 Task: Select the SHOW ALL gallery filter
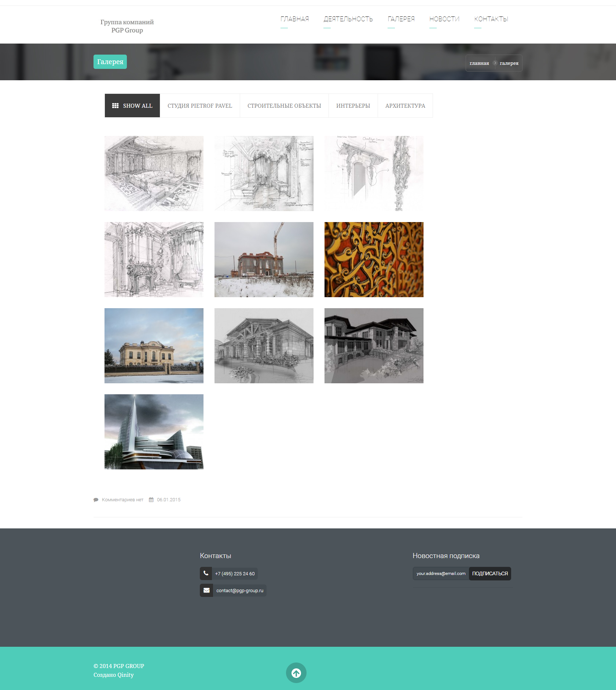tap(132, 106)
